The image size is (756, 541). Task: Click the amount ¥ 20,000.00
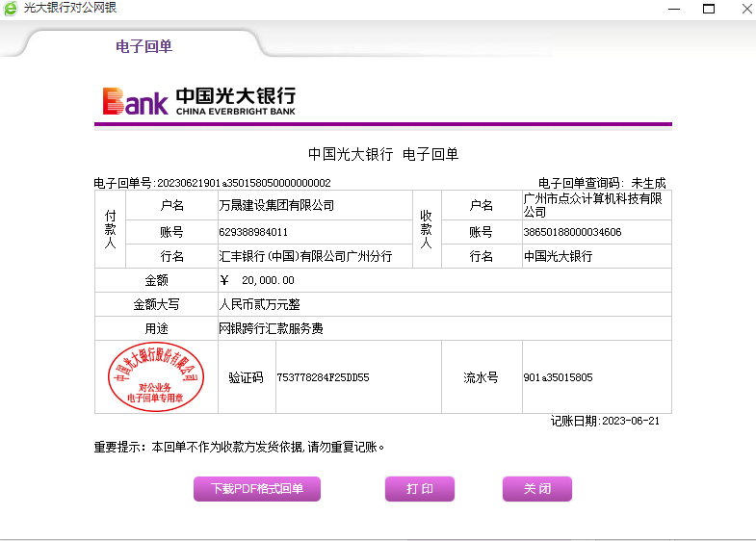pyautogui.click(x=257, y=280)
